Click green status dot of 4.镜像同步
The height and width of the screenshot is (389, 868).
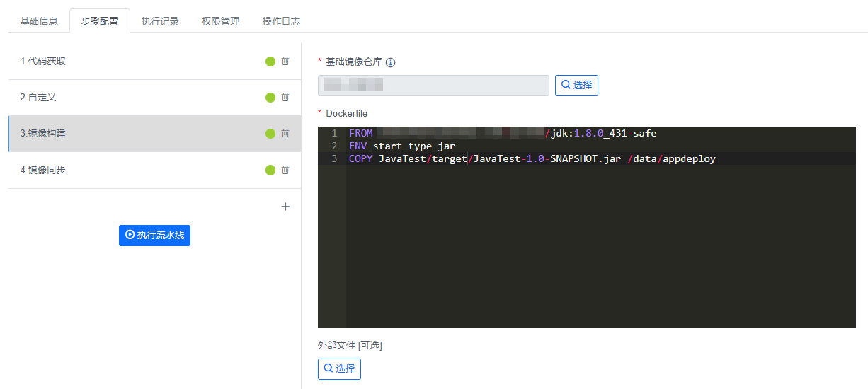coord(270,170)
